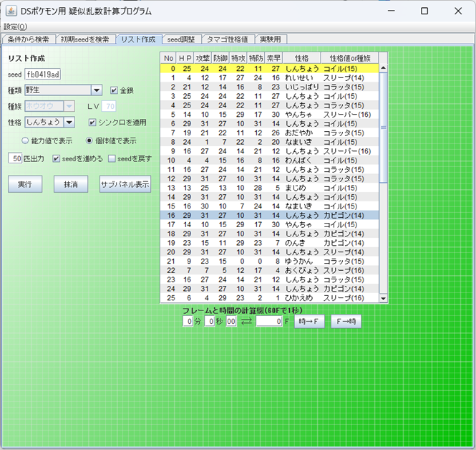This screenshot has height=450, width=476.
Task: Select the リスト作成 tab
Action: [138, 39]
